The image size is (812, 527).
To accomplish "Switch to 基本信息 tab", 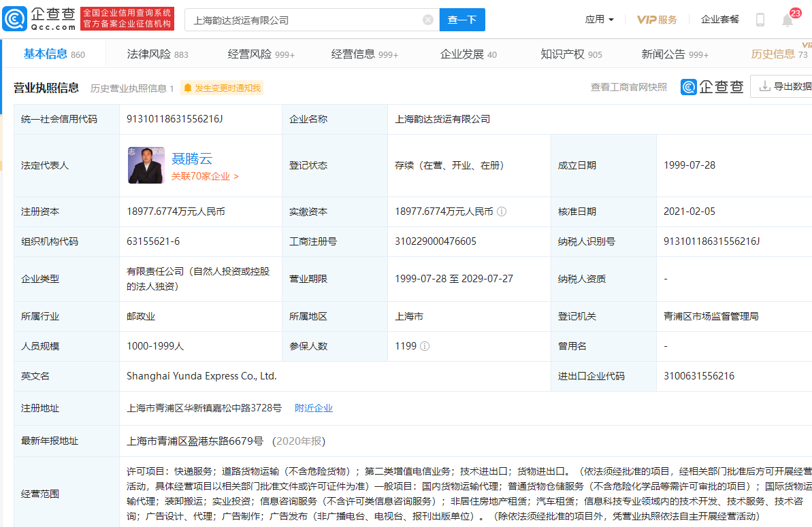I will (54, 54).
